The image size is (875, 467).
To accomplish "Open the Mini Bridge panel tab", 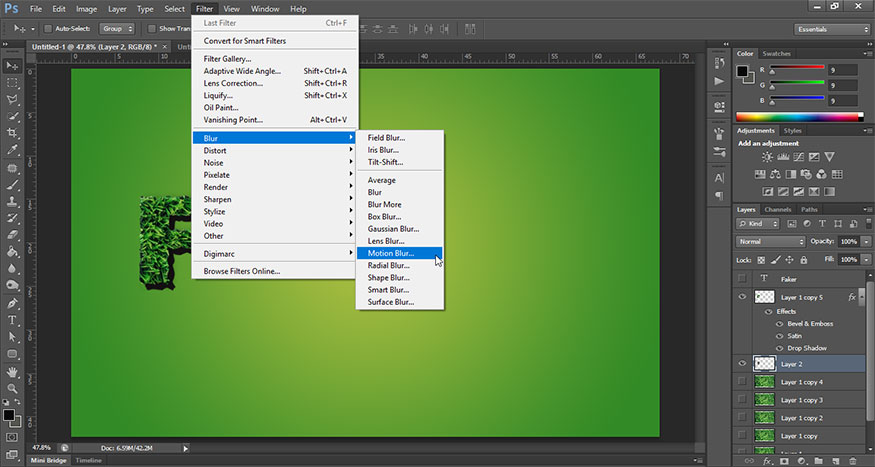I will click(49, 461).
